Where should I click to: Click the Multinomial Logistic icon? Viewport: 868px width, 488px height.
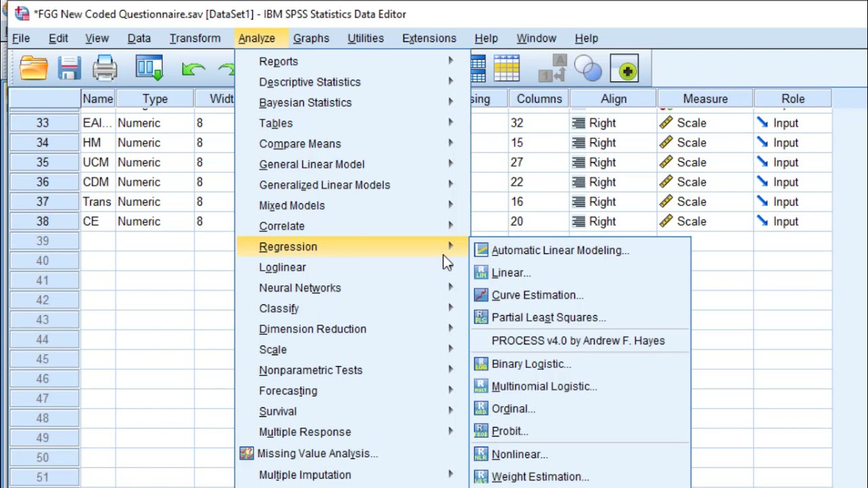pos(481,386)
